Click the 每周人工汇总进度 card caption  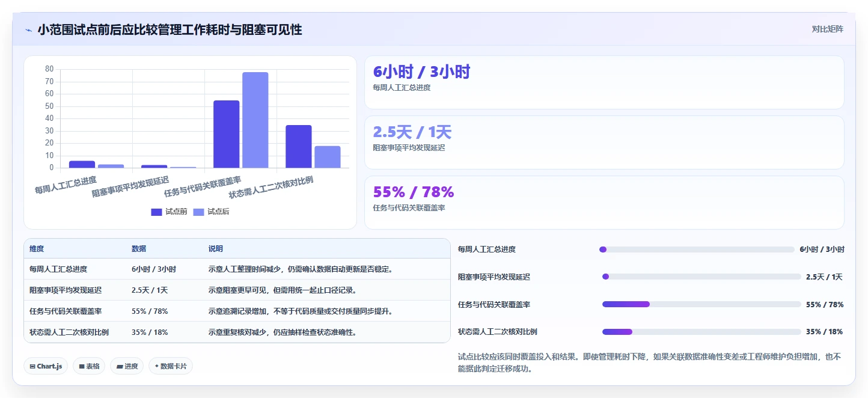(x=402, y=88)
